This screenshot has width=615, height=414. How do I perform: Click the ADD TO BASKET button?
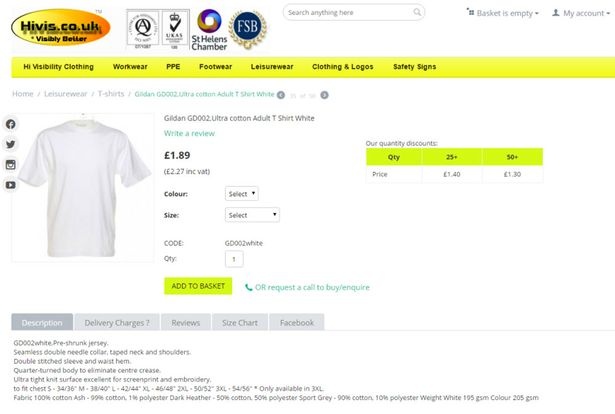pos(198,286)
